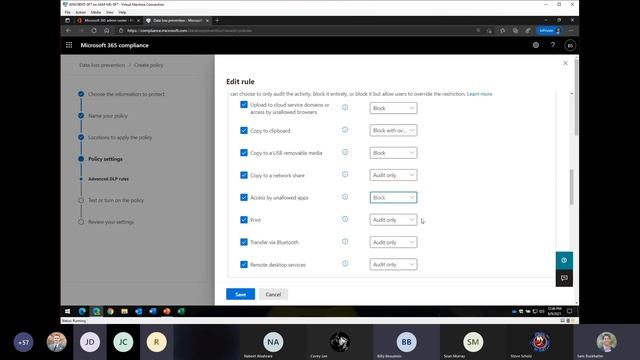Switch to Microsoft 365 admin center tab
The width and height of the screenshot is (640, 360).
click(109, 20)
